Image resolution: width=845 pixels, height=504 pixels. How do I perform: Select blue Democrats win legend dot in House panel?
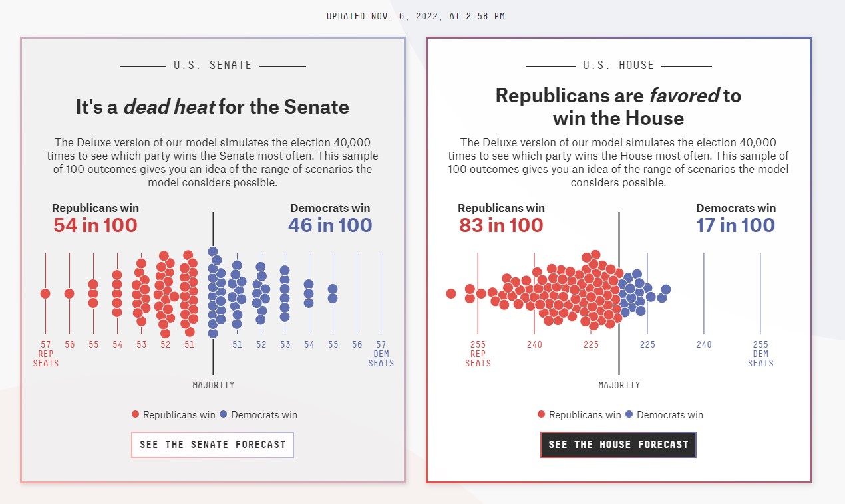tap(629, 414)
